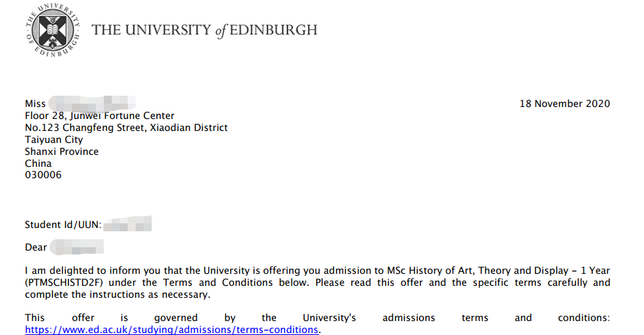Click the blurred student ID value
Screen dimensions: 644x335
(128, 224)
